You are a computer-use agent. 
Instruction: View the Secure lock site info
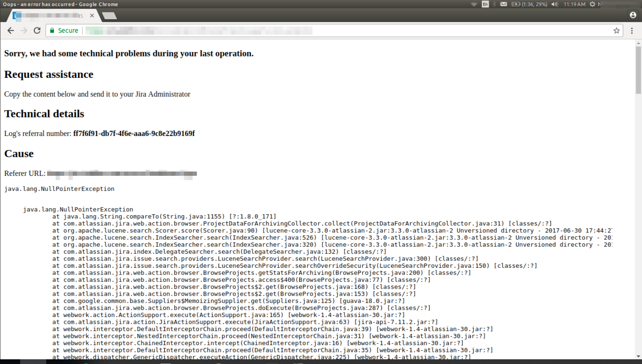click(64, 30)
